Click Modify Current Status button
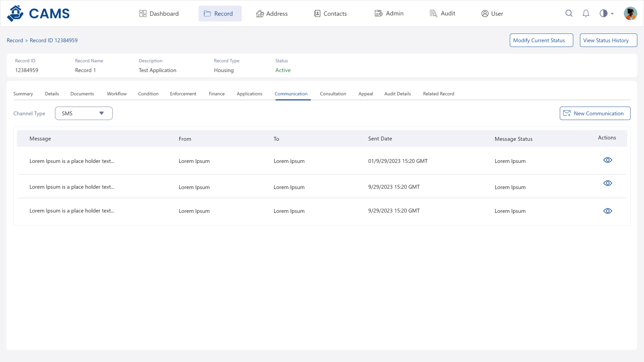Viewport: 644px width, 362px height. coord(541,40)
